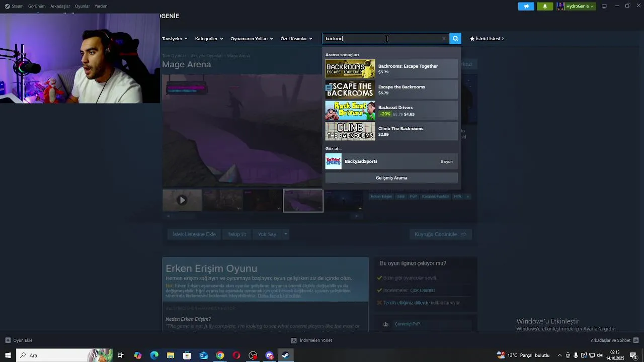The height and width of the screenshot is (362, 644).
Task: Select Backseat Drivers search result
Action: point(391,110)
